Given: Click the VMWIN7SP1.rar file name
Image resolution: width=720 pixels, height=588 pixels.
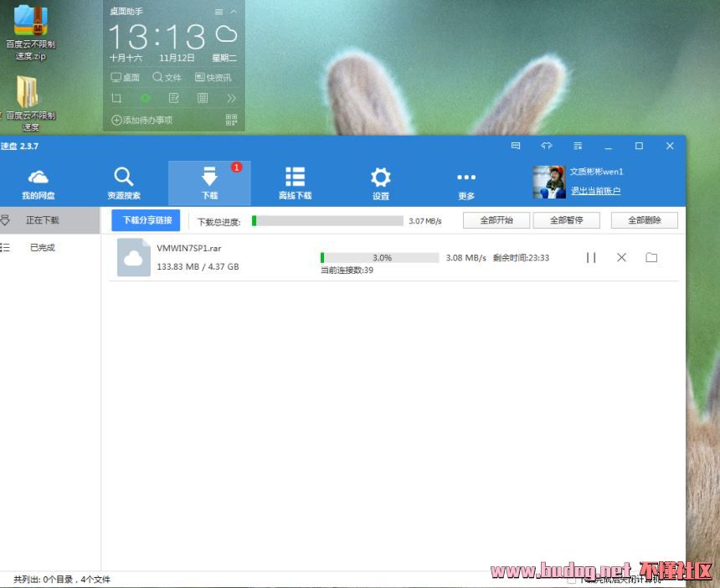Looking at the screenshot, I should (188, 248).
